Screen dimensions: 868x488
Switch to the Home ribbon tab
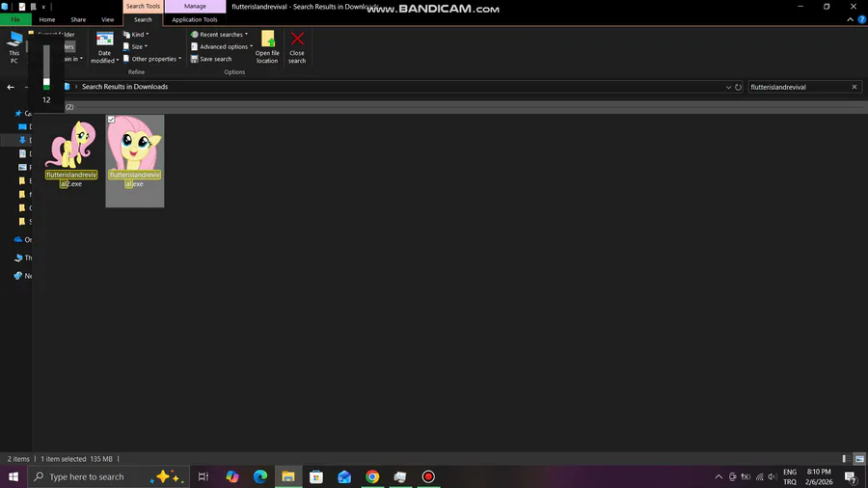(x=47, y=19)
